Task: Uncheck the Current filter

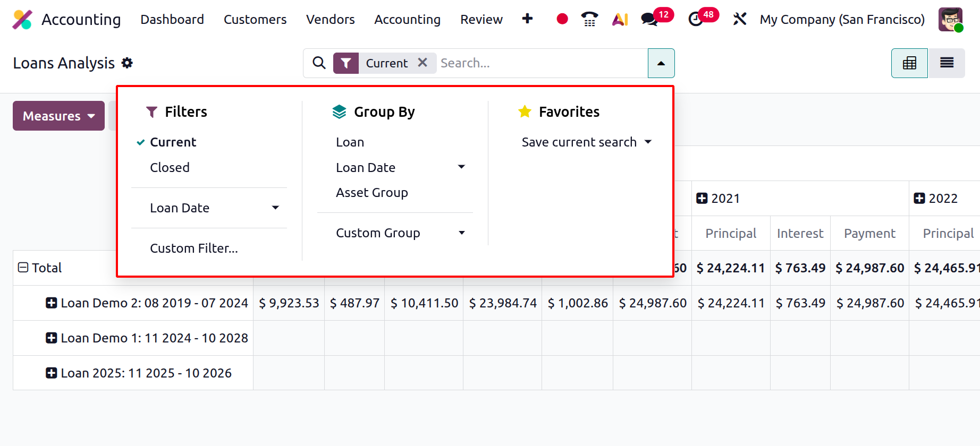Action: tap(173, 142)
